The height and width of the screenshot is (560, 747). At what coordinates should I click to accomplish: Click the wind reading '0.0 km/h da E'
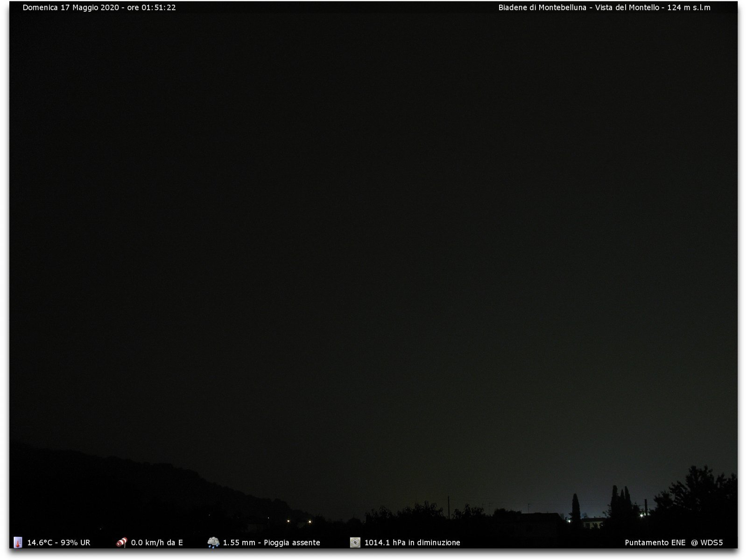pyautogui.click(x=157, y=543)
